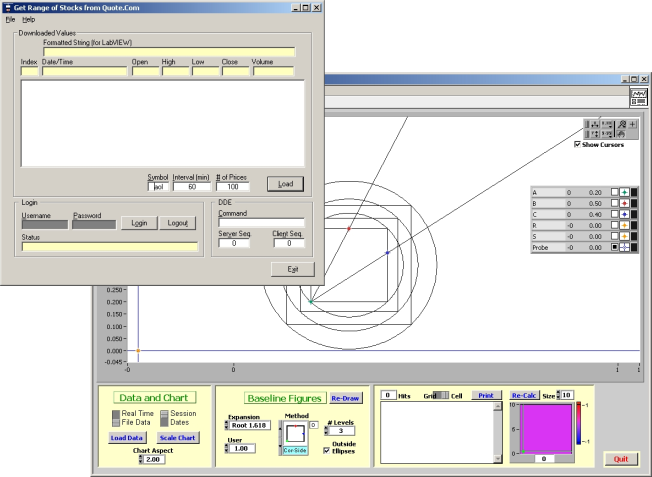
Task: Open the Help menu
Action: pos(29,19)
